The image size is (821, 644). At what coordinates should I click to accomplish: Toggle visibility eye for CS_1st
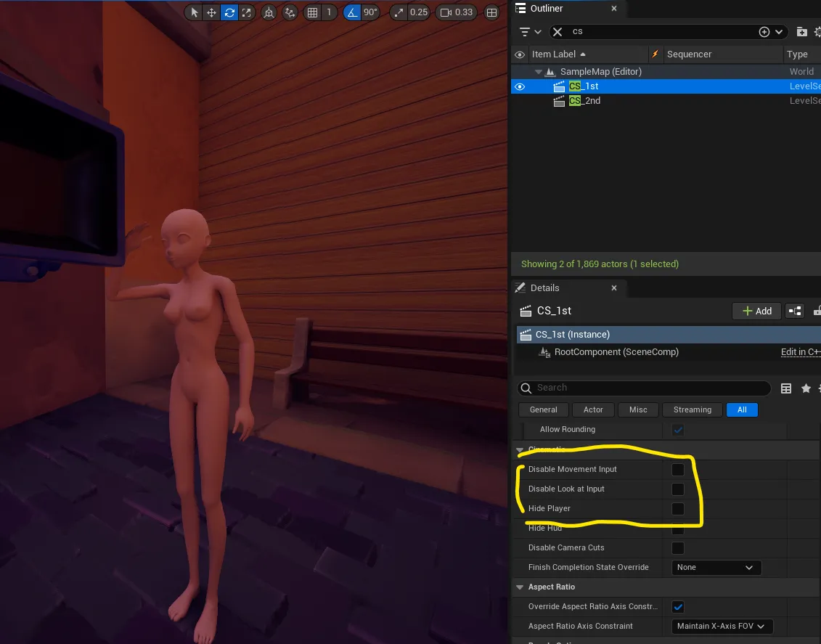click(520, 86)
